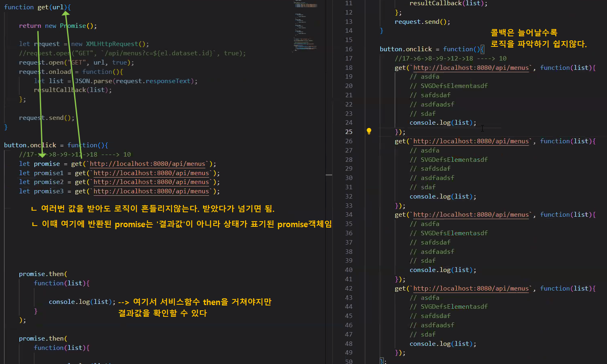Click 'request.send();' in the left editor
Screen dimensions: 607x364
[47, 118]
